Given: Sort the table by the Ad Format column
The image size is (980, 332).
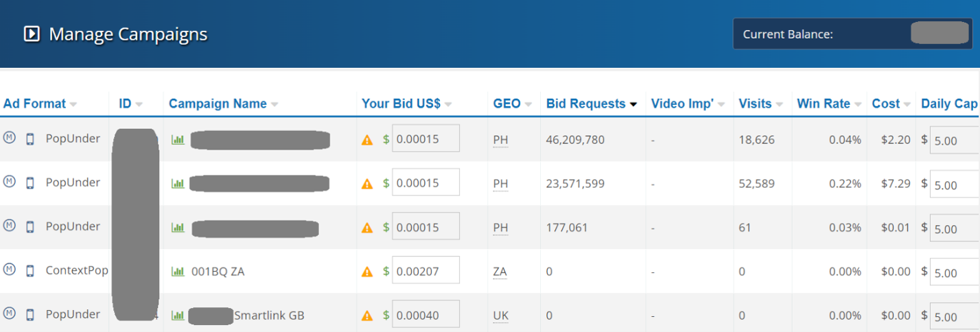Looking at the screenshot, I should [40, 104].
